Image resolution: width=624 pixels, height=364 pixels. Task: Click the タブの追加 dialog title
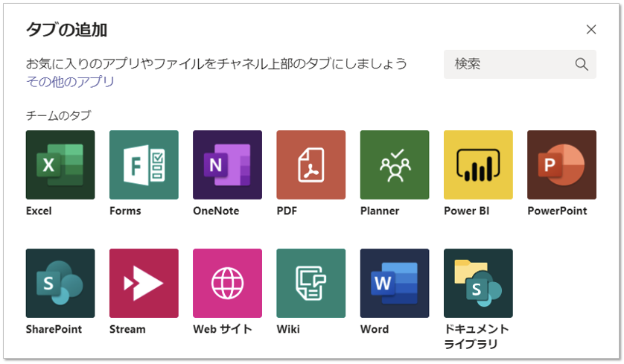(x=66, y=30)
